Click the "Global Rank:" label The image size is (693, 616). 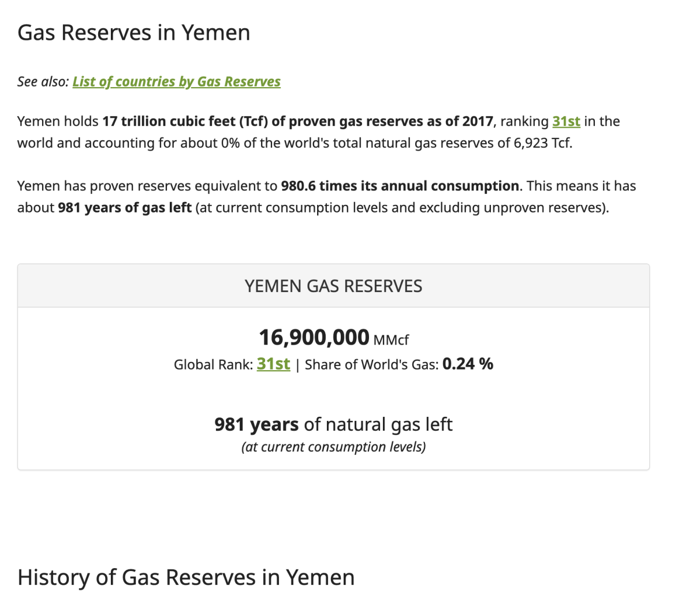tap(213, 365)
